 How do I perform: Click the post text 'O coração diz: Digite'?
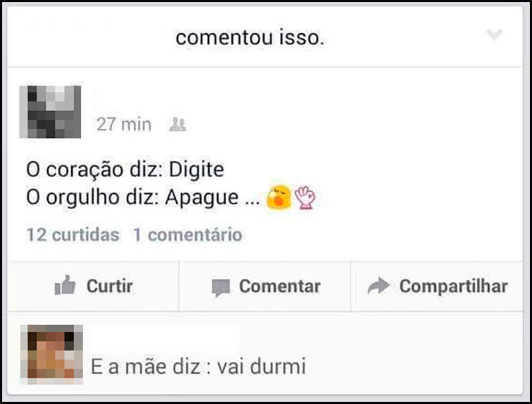coord(123,168)
